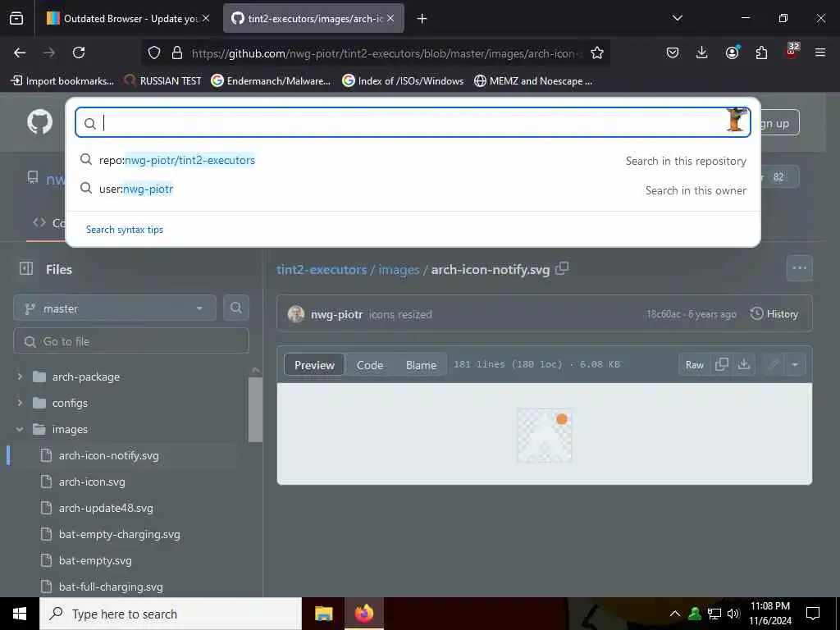Viewport: 840px width, 630px height.
Task: Switch to Preview view
Action: point(314,365)
